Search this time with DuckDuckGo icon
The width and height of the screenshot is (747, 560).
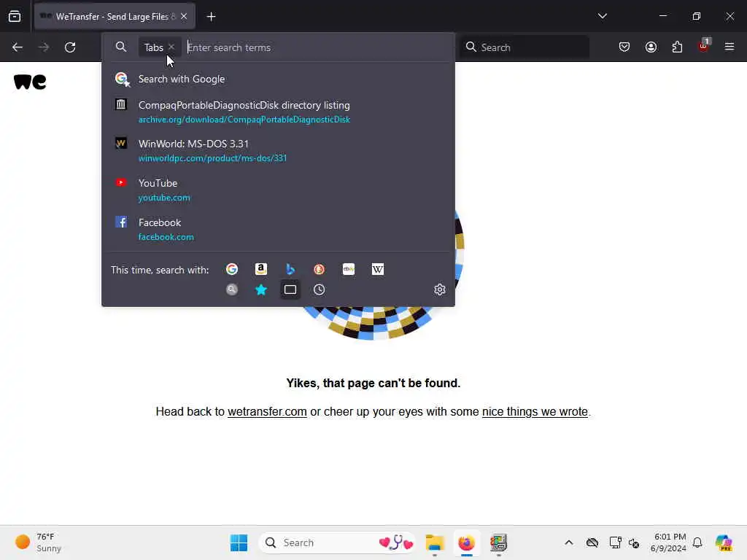coord(320,270)
